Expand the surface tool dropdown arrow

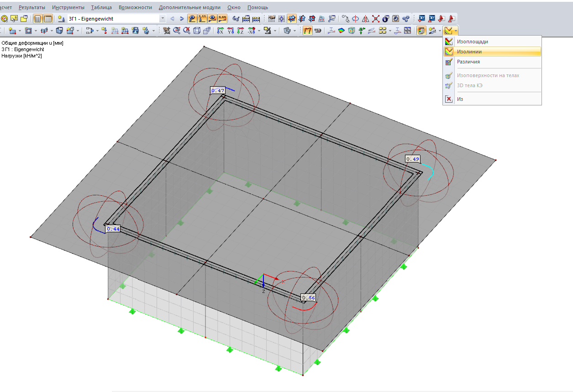pyautogui.click(x=52, y=31)
